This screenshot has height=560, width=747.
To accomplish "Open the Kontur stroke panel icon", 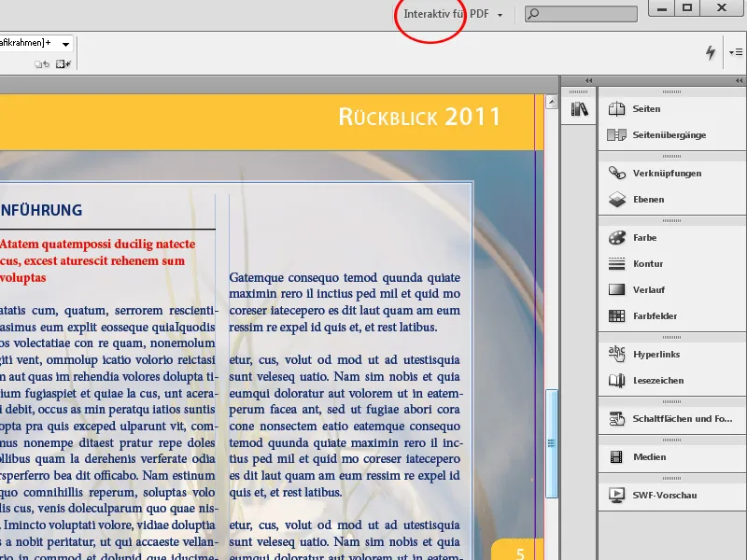I will click(617, 264).
